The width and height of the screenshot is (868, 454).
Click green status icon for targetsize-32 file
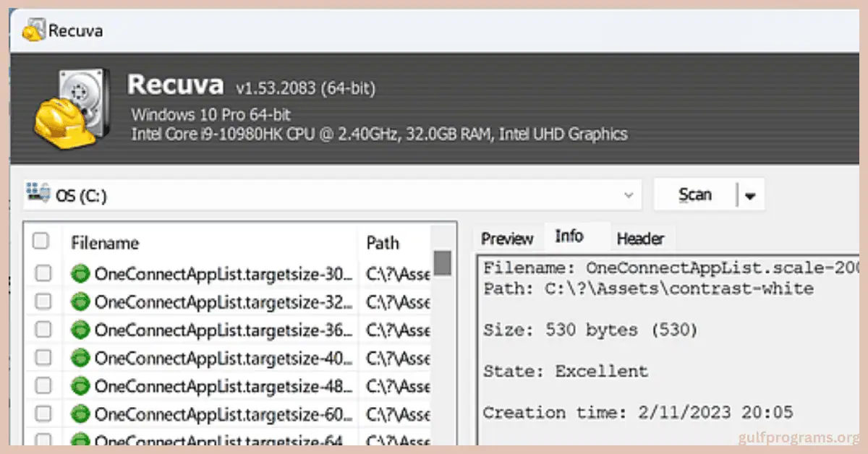[x=80, y=301]
